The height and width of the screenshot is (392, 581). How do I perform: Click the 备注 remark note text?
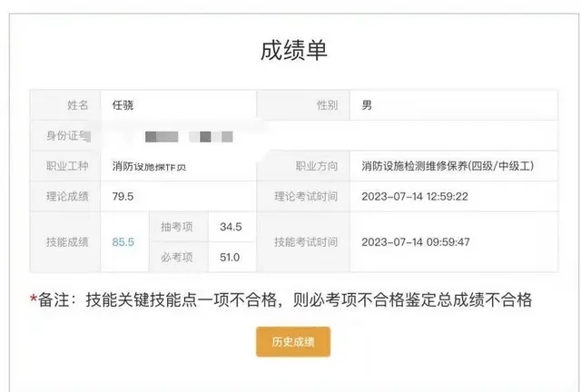pos(281,299)
